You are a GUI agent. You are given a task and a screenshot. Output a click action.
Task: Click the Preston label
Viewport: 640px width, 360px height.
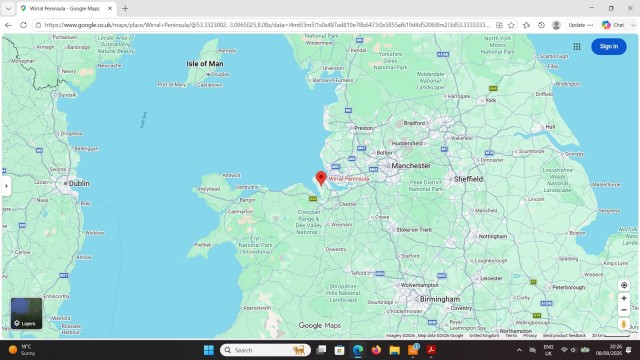[363, 128]
